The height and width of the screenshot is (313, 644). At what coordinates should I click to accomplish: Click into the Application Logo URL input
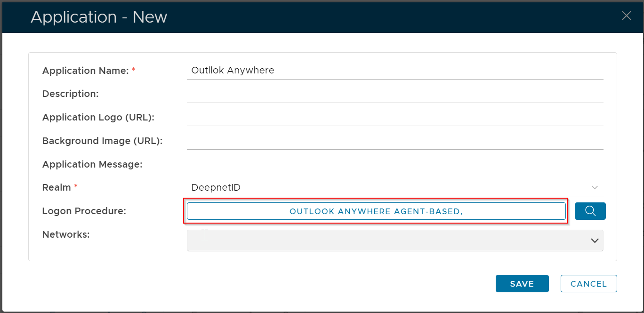coord(394,117)
